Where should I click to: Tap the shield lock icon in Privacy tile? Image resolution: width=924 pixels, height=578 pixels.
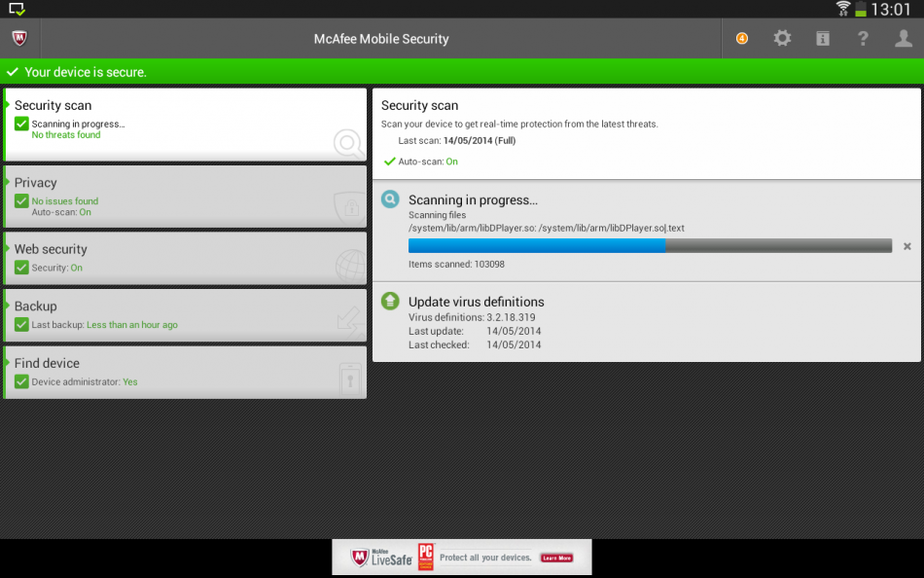pyautogui.click(x=350, y=207)
